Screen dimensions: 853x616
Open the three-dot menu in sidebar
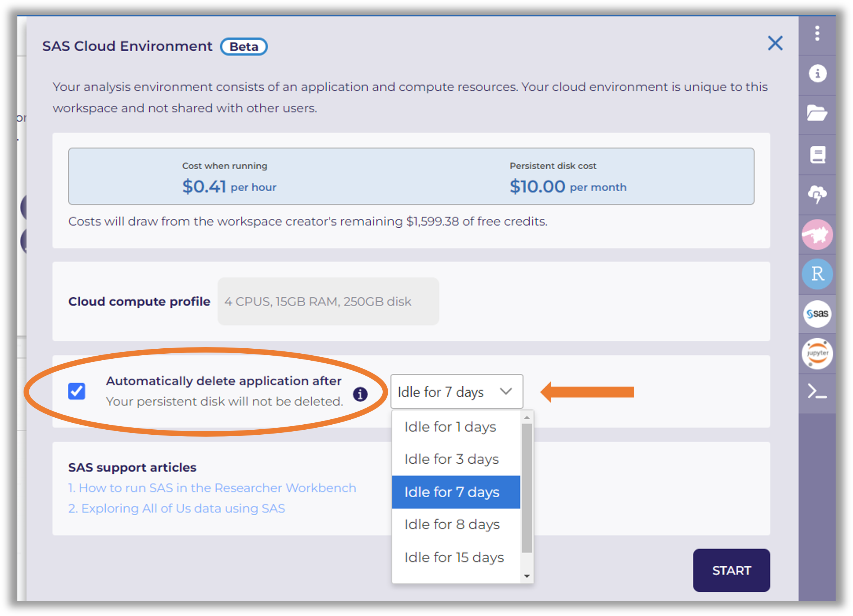click(817, 34)
